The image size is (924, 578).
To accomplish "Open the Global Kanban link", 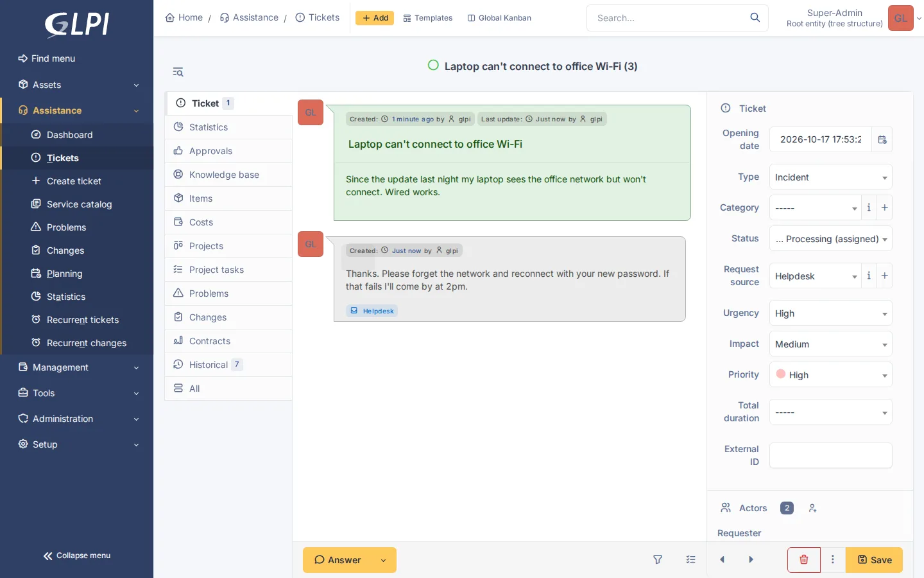I will [x=499, y=18].
